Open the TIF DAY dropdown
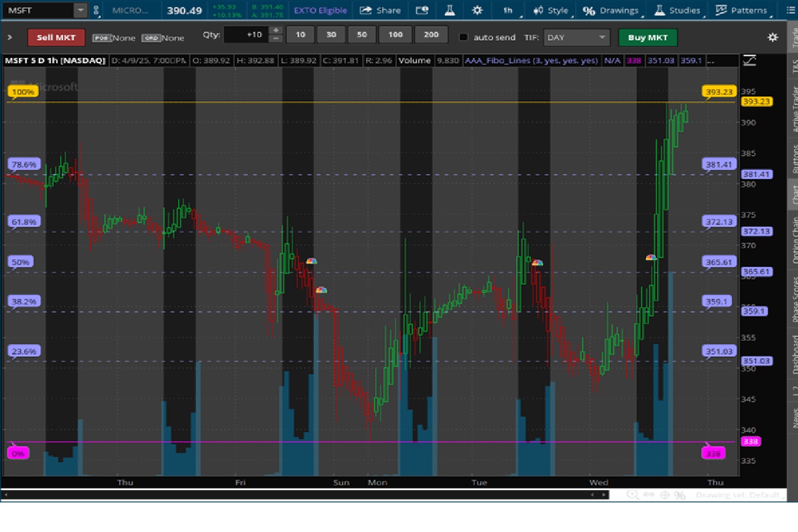Screen dimensions: 798x532 (576, 37)
